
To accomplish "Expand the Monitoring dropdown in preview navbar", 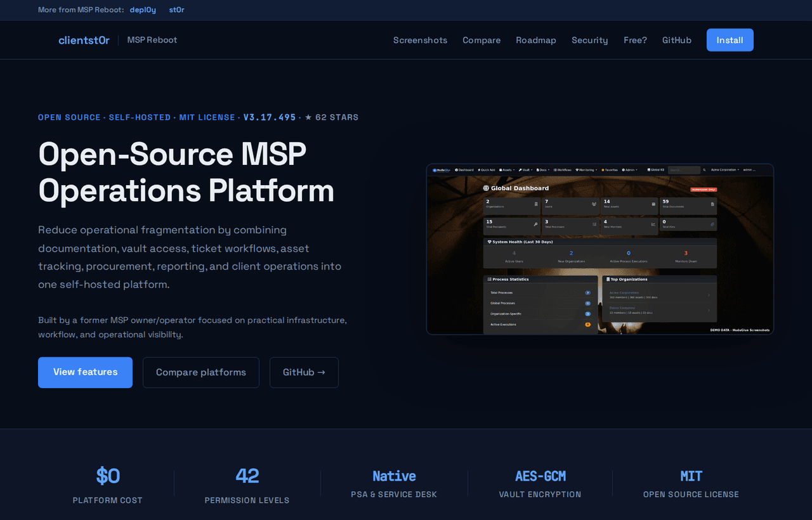I will [x=586, y=170].
